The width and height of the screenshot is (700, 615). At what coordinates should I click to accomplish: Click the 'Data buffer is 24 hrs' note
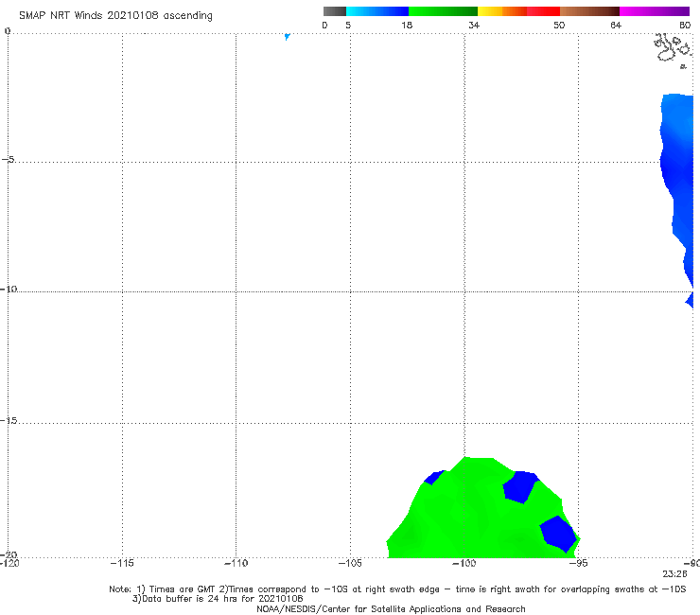click(x=218, y=599)
